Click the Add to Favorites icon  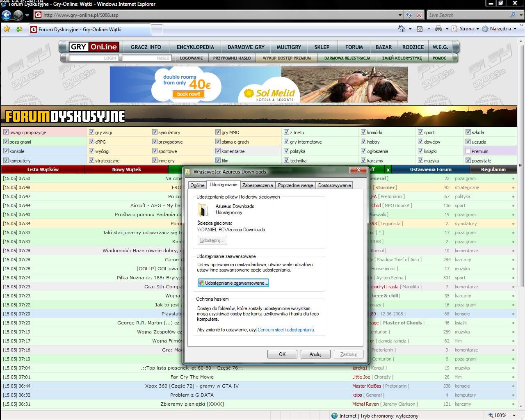click(x=19, y=29)
